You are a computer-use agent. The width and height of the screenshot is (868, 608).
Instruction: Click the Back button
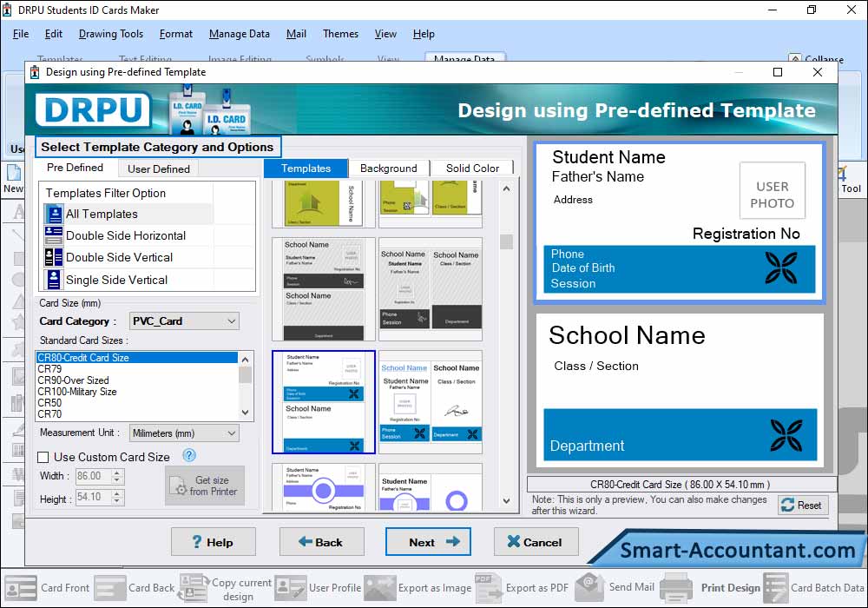click(322, 542)
